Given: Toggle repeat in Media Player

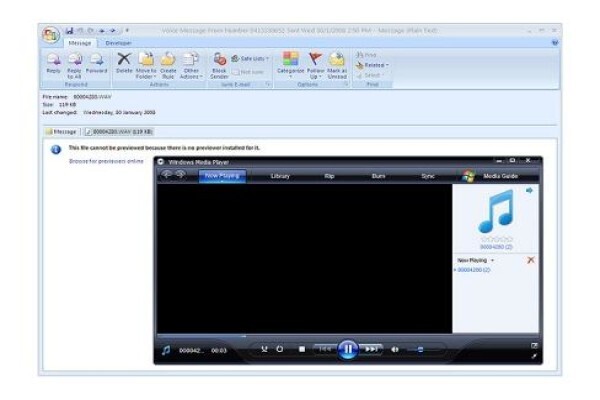Looking at the screenshot, I should tap(280, 349).
